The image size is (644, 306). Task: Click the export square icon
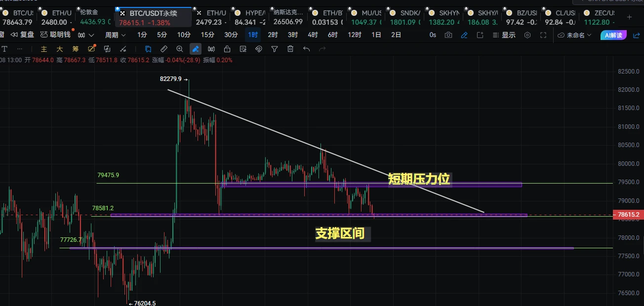(x=480, y=35)
